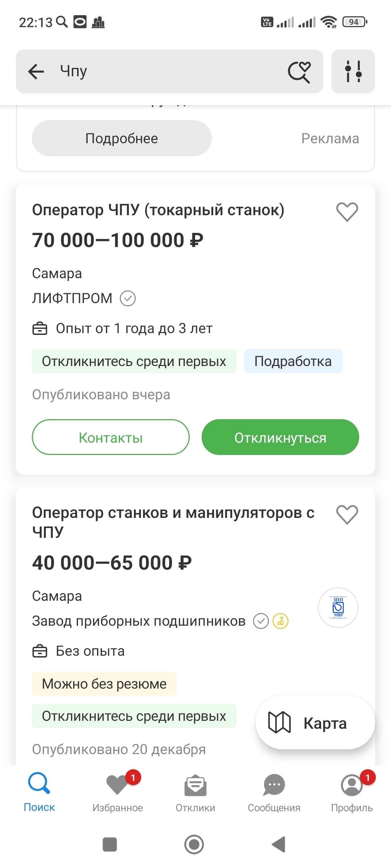Viewport: 391px width, 868px height.
Task: Open the Отклики tab
Action: click(195, 792)
